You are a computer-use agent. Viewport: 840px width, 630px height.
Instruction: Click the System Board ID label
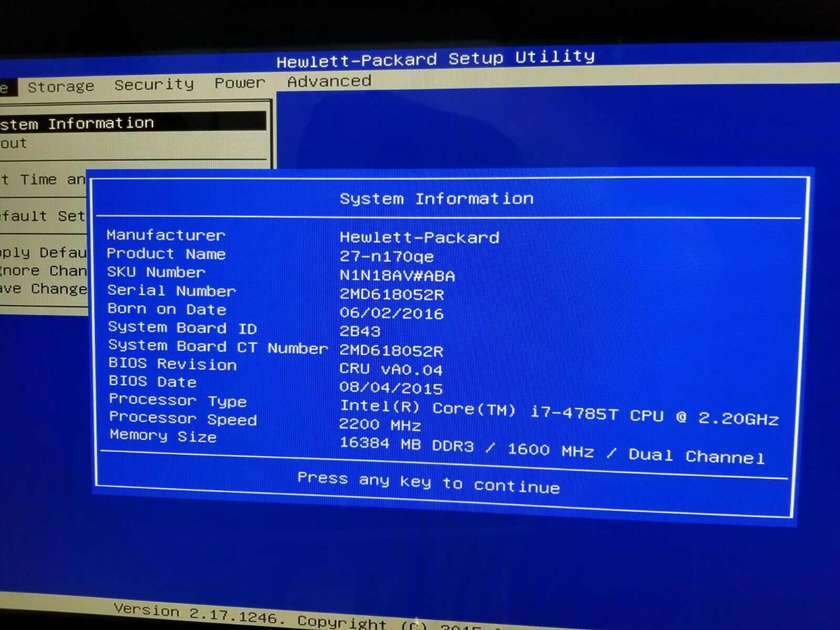pyautogui.click(x=183, y=328)
